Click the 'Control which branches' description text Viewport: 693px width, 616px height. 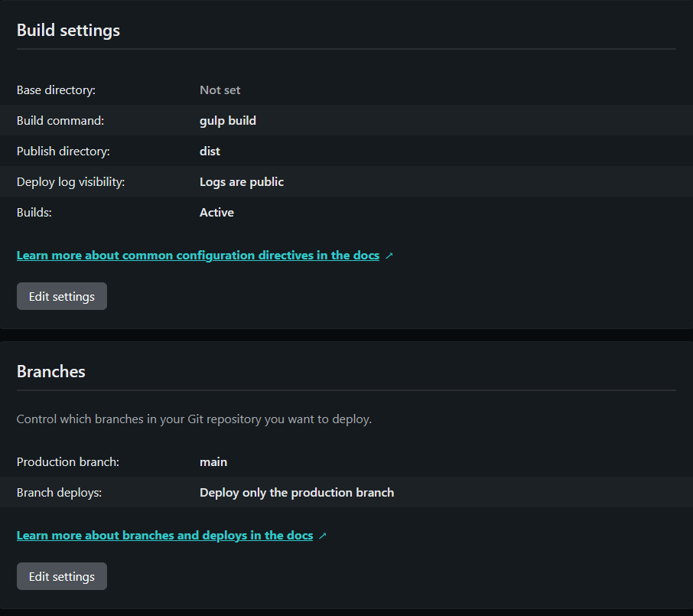(x=194, y=419)
